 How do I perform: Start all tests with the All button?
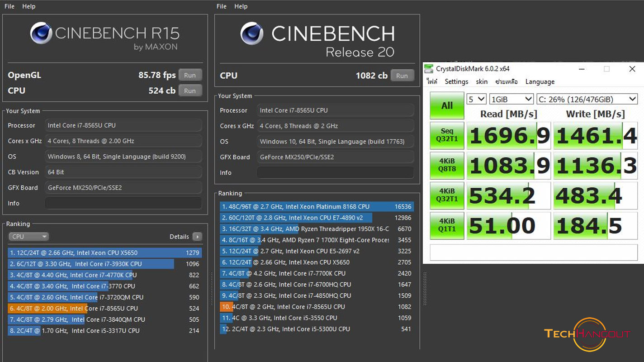pos(447,106)
